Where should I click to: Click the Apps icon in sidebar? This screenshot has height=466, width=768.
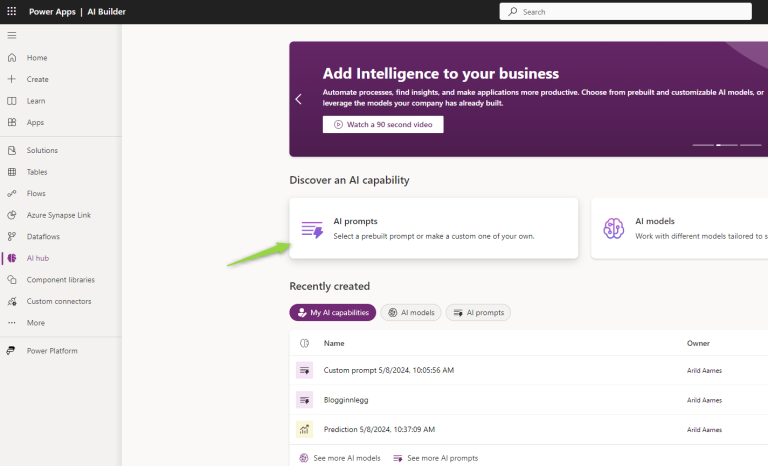click(12, 122)
